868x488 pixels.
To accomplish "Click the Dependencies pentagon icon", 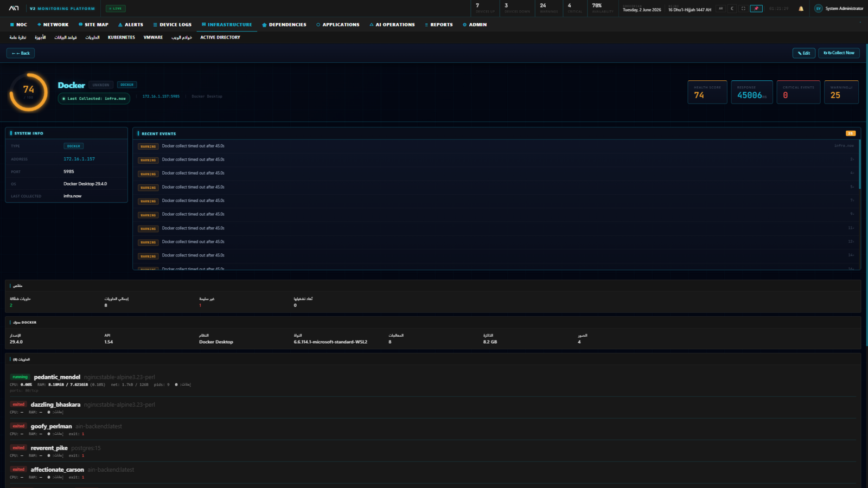I will click(x=264, y=24).
